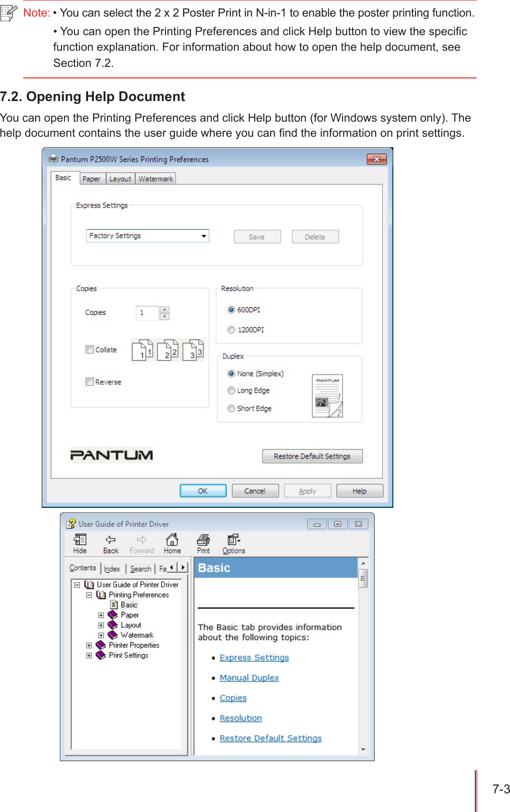Decrease copies with the down spinner arrow
The image size is (510, 812).
pyautogui.click(x=164, y=317)
